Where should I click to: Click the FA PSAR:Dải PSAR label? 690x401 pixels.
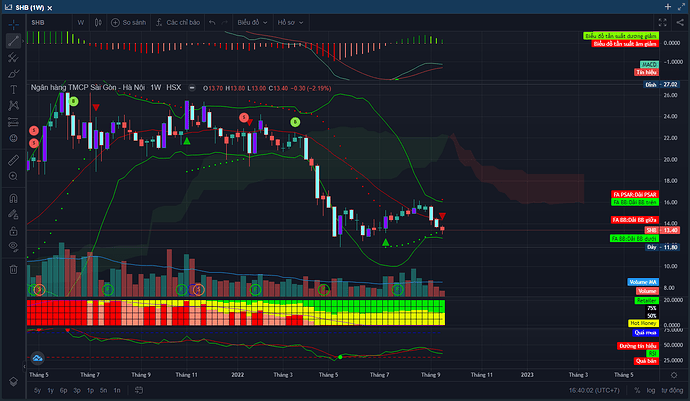[635, 194]
